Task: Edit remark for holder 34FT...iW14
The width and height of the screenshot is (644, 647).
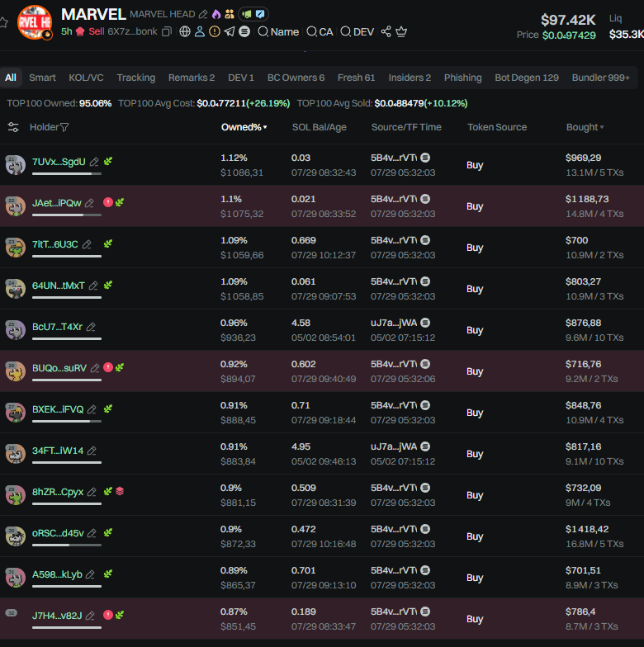Action: [92, 451]
